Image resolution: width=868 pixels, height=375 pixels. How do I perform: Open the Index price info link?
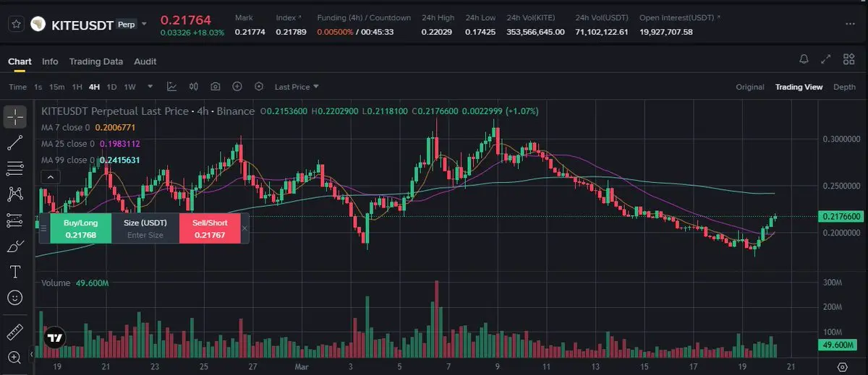tap(289, 17)
